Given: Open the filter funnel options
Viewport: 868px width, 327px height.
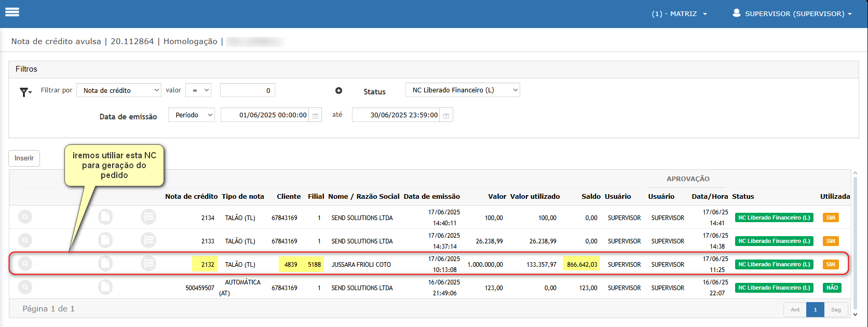Looking at the screenshot, I should coord(25,92).
